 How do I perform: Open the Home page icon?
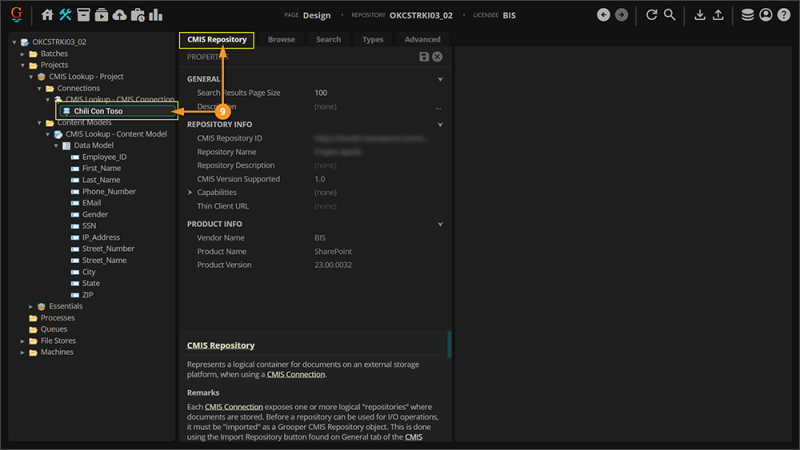pos(48,15)
